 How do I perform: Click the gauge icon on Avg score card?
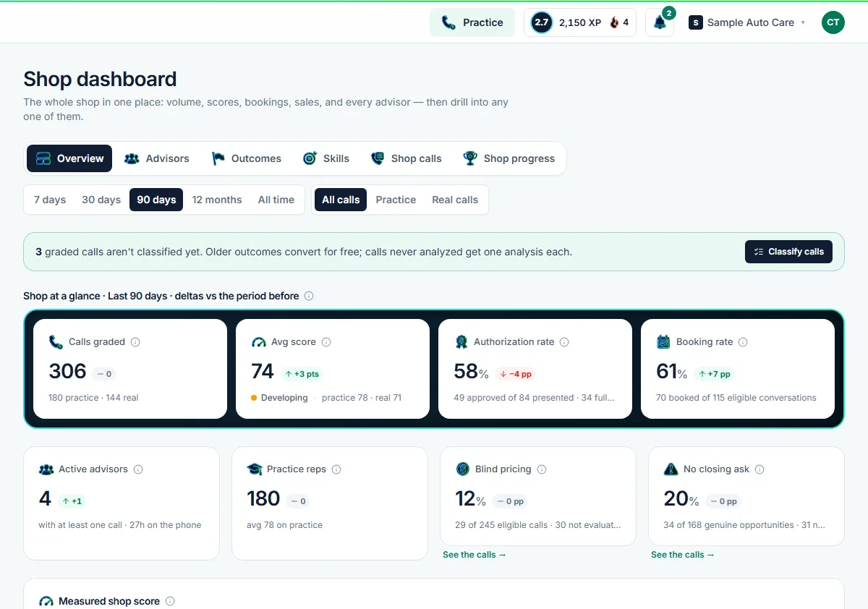[x=258, y=342]
